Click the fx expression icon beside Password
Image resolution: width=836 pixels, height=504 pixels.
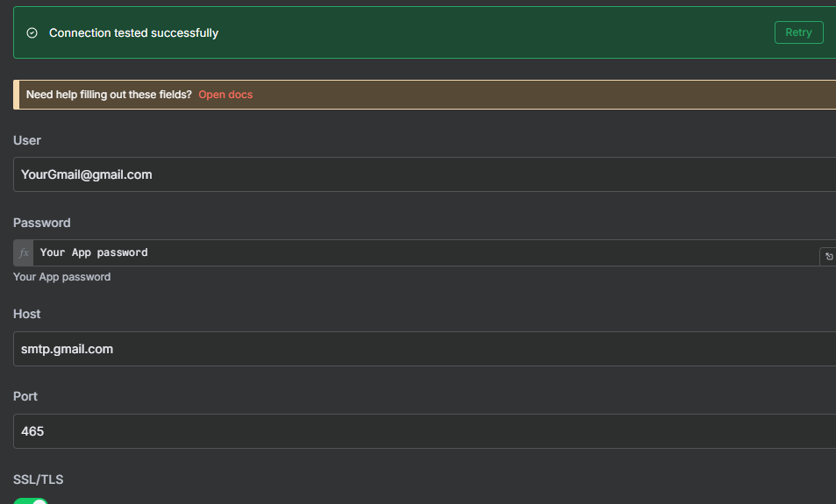point(24,252)
